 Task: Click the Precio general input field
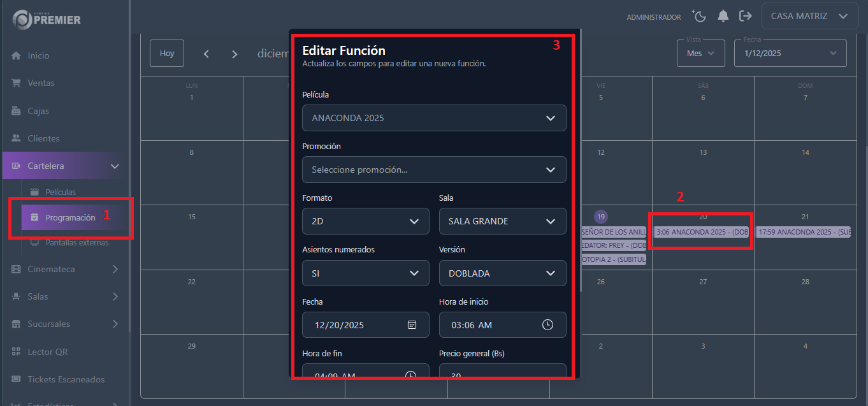(502, 373)
